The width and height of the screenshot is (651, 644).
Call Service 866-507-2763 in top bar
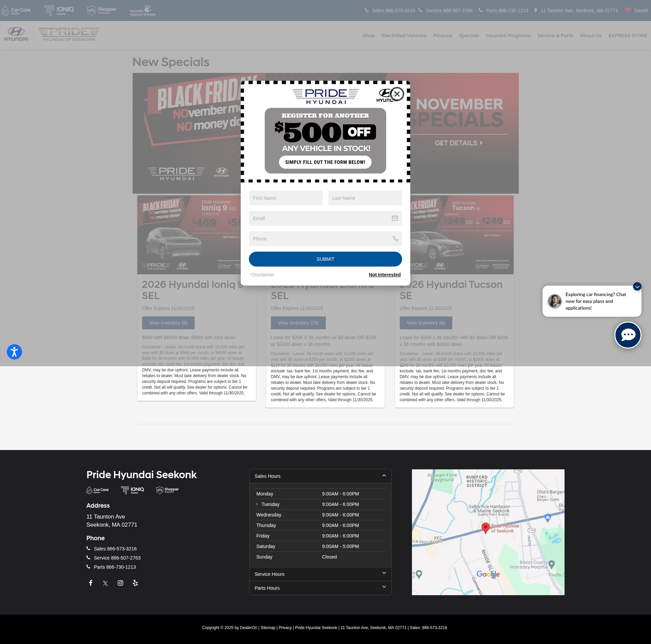[446, 11]
